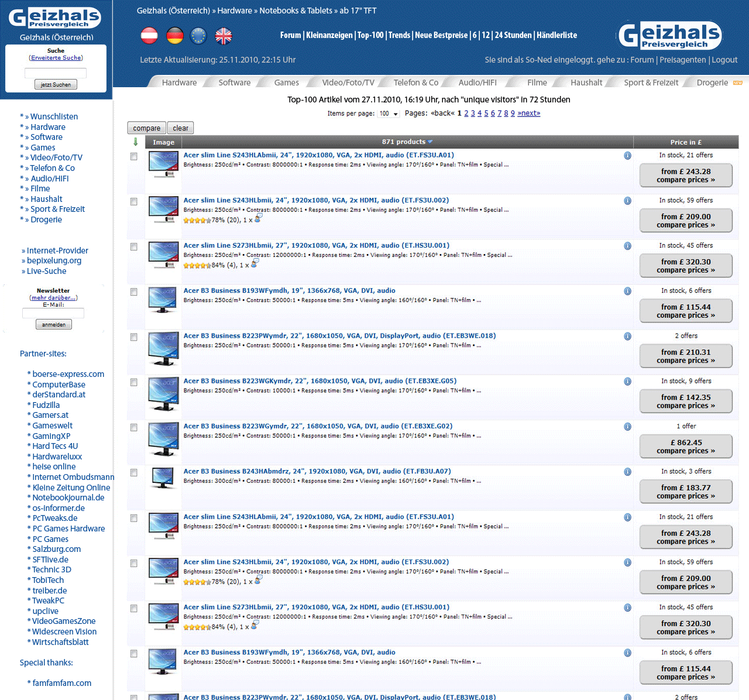Select the EU flag icon
749x700 pixels.
tap(199, 36)
